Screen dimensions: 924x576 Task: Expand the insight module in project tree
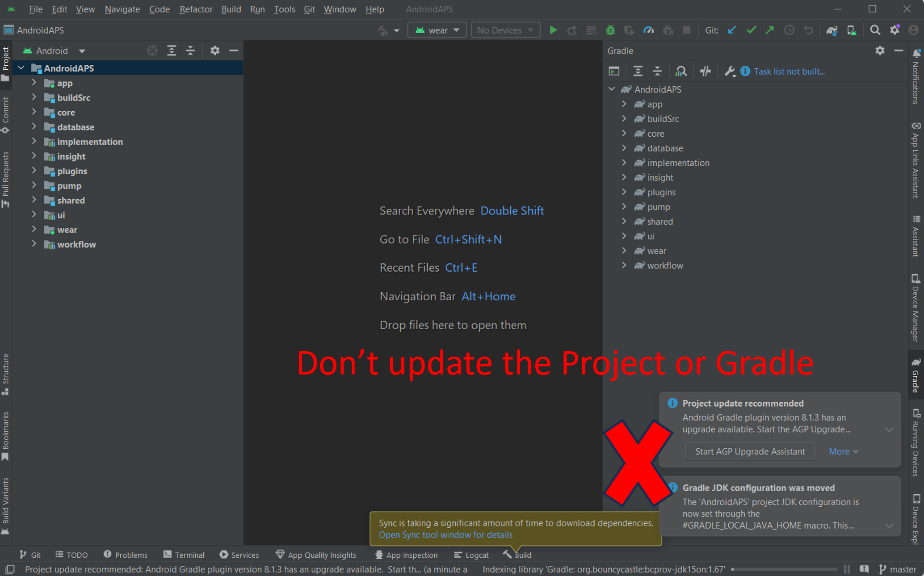pyautogui.click(x=34, y=156)
